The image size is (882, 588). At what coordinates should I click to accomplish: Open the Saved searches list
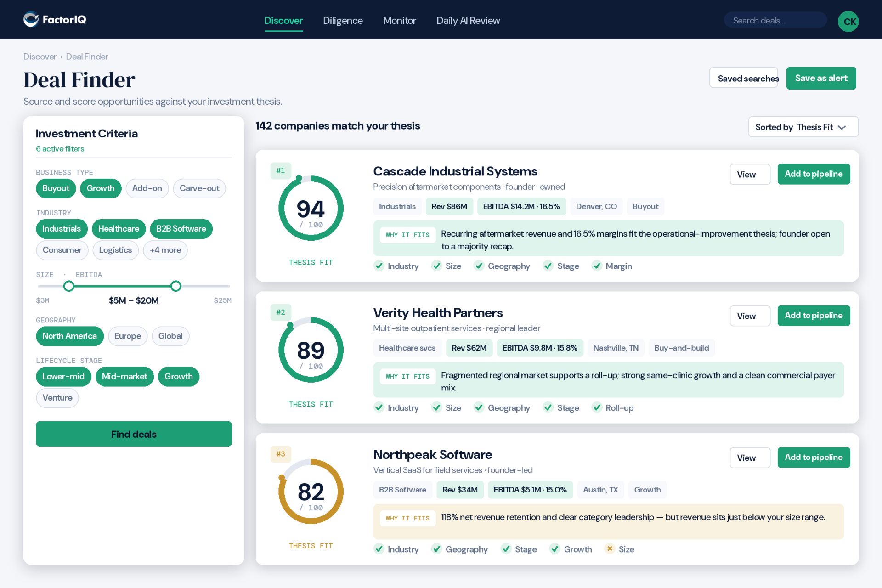[744, 78]
